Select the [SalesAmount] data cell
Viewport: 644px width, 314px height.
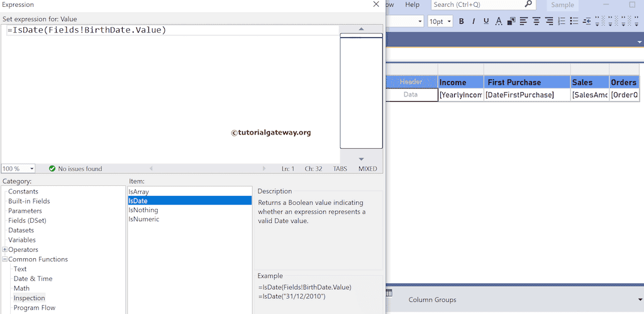click(x=590, y=95)
